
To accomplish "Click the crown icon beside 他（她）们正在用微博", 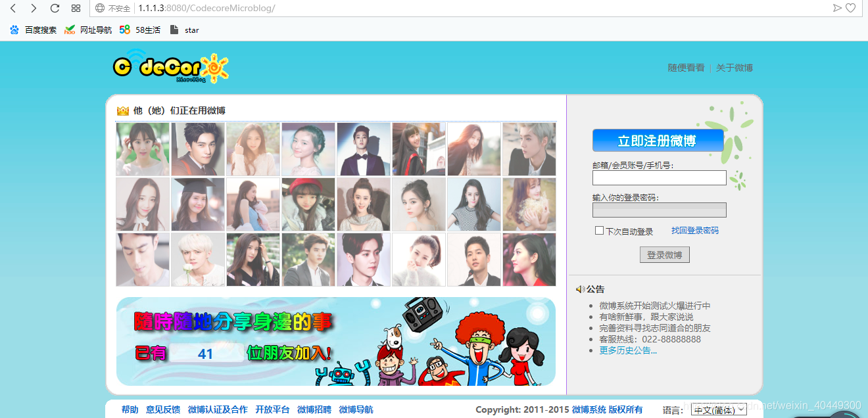I will pyautogui.click(x=122, y=110).
